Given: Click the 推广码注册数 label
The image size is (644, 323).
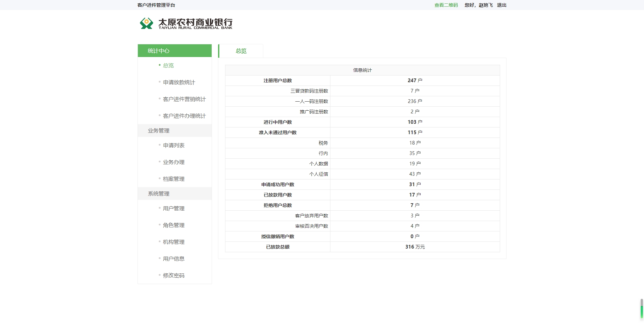Looking at the screenshot, I should click(314, 112).
